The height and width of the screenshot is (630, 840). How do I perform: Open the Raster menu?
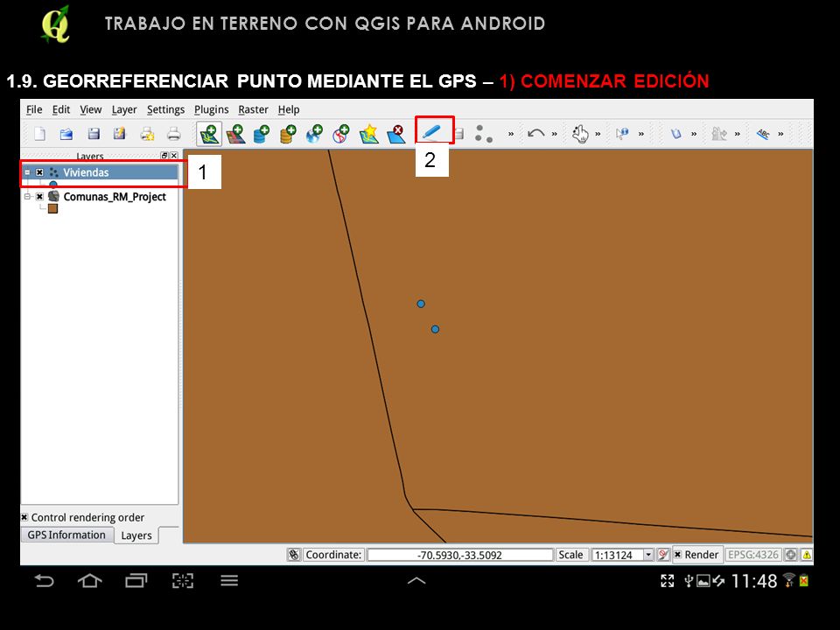253,110
